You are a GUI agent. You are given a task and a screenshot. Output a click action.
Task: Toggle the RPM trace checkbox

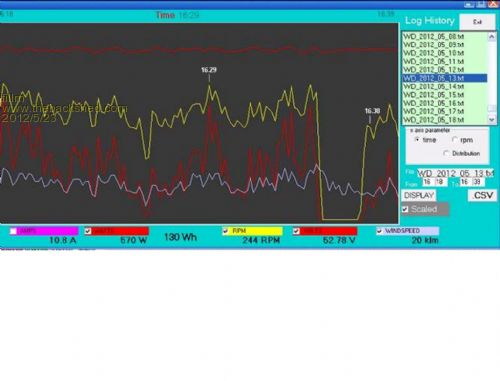(226, 231)
